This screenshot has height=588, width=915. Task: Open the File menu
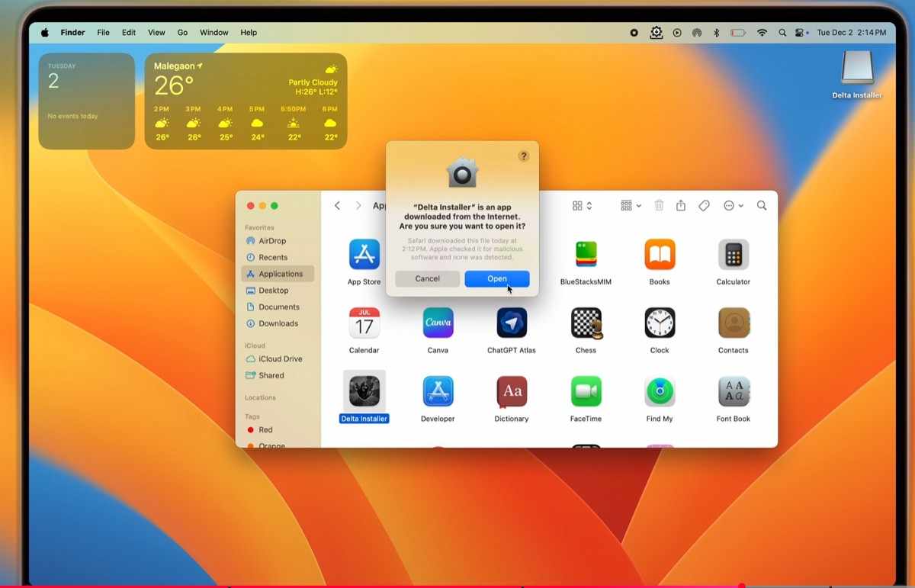(104, 33)
